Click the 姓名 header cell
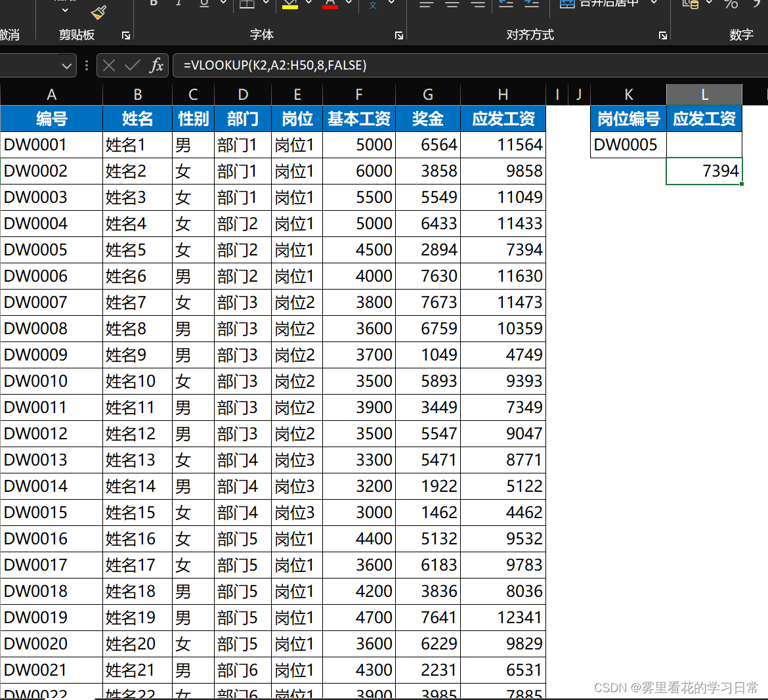 point(137,119)
